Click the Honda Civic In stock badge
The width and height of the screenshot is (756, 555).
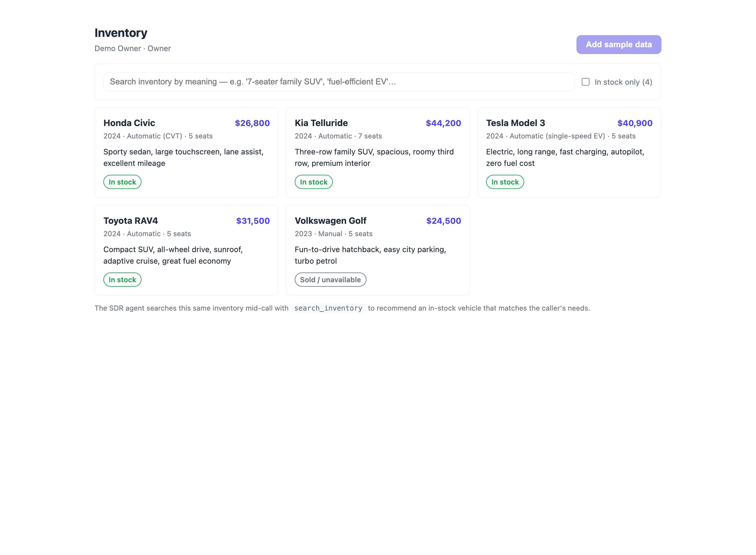pyautogui.click(x=122, y=182)
